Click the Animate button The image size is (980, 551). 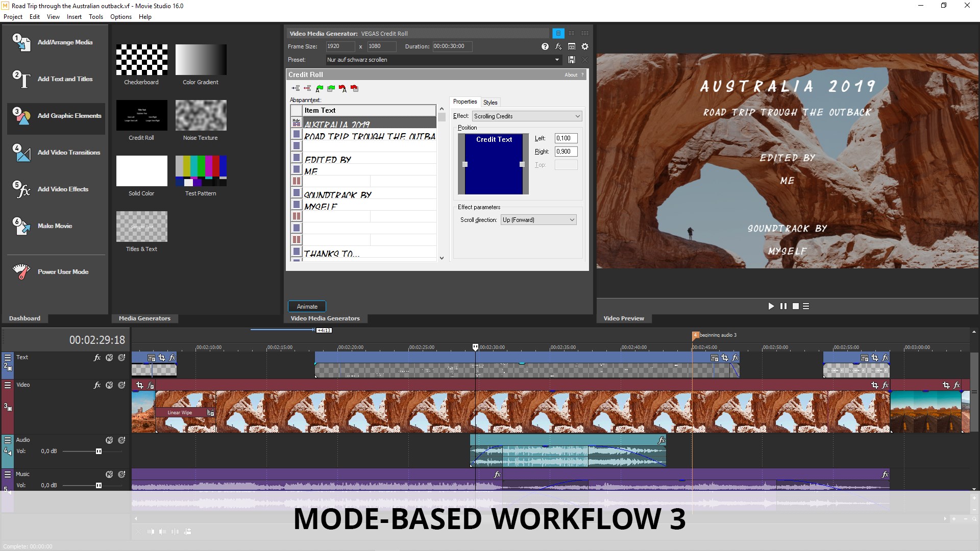click(307, 307)
